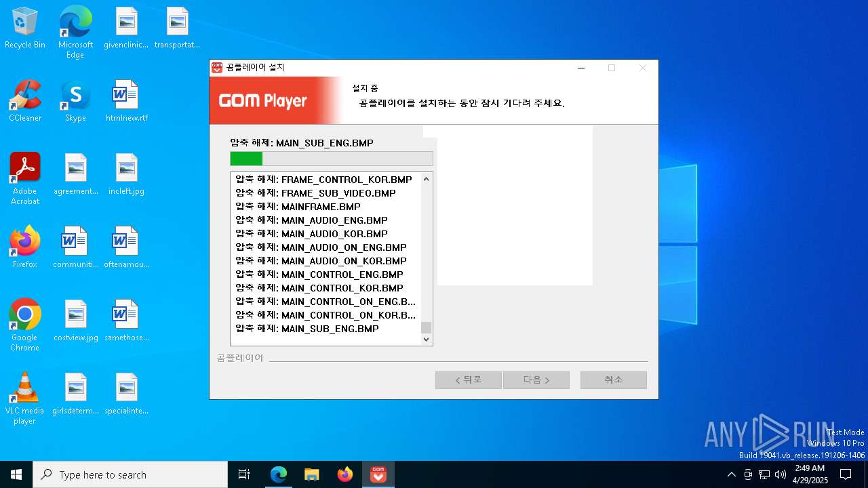Viewport: 868px width, 488px height.
Task: Click the taskbar clock showing 2:49 AM
Action: [810, 474]
